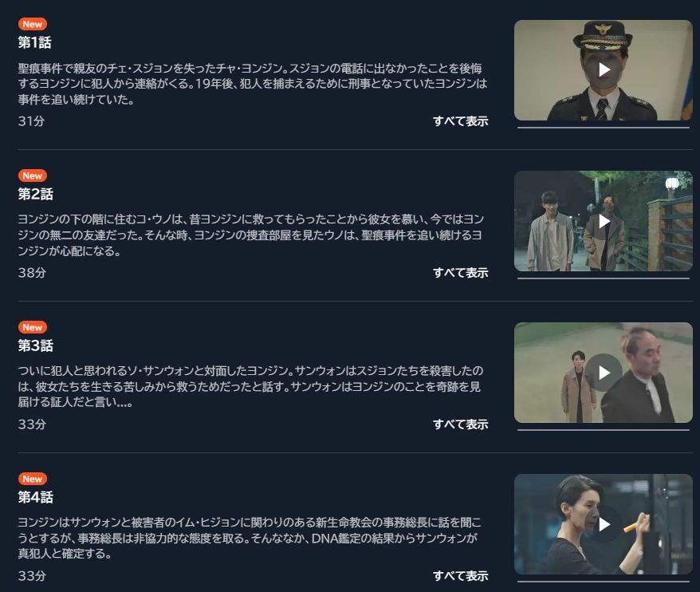Click the New badge above 第2話
Screen dimensions: 700x592
click(x=33, y=176)
